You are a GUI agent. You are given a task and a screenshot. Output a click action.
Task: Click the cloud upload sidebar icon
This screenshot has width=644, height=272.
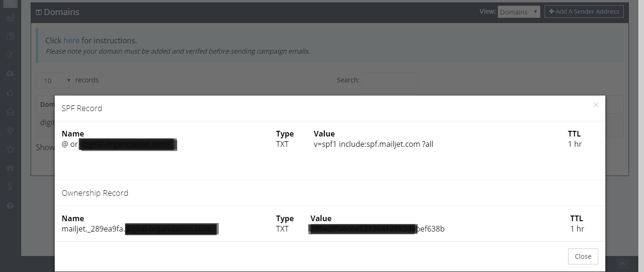tap(10, 73)
